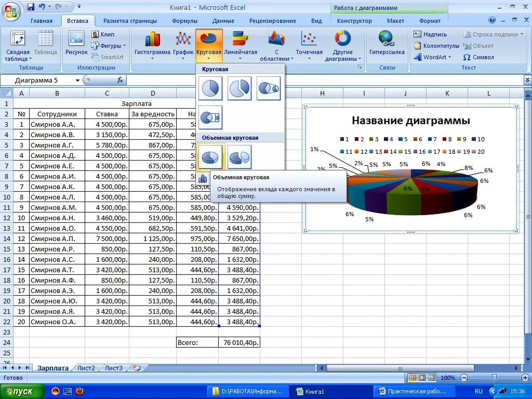Screen dimensions: 532x399
Task: Insert clip art (Клип)
Action: tap(103, 34)
